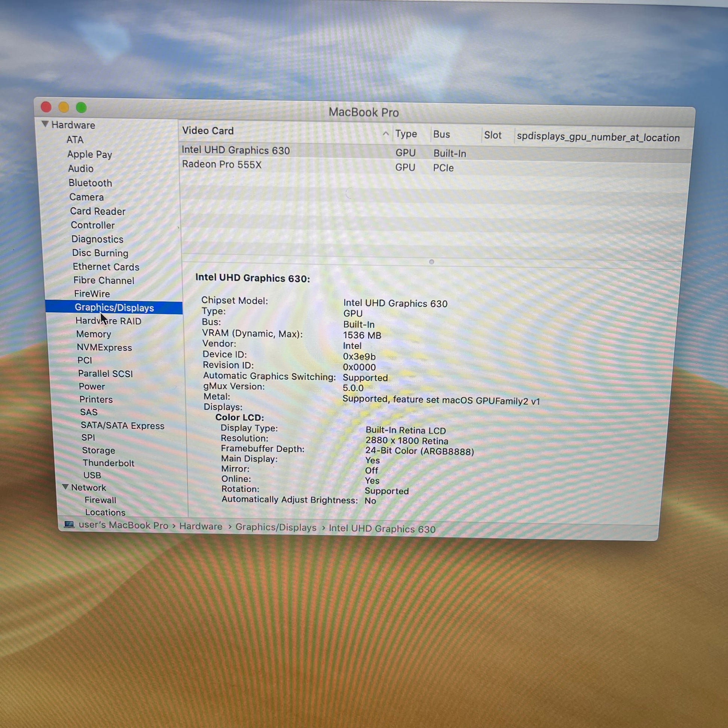Select SPI in the sidebar
The height and width of the screenshot is (728, 728).
pos(88,437)
